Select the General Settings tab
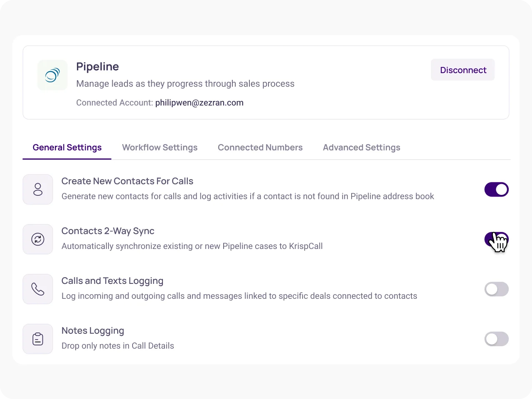 coord(67,148)
